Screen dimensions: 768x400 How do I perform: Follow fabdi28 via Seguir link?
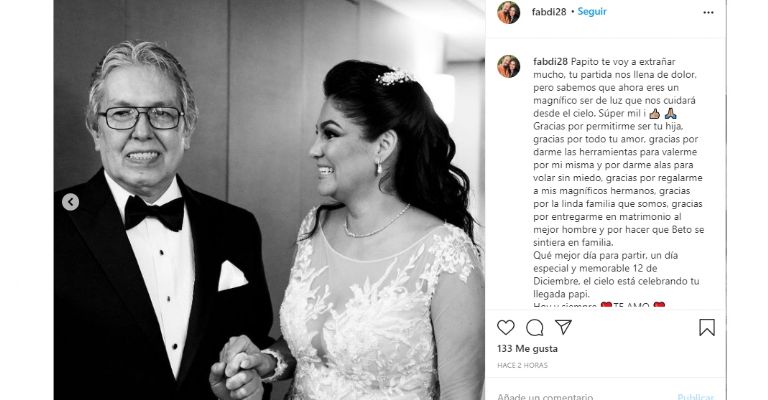click(x=592, y=12)
